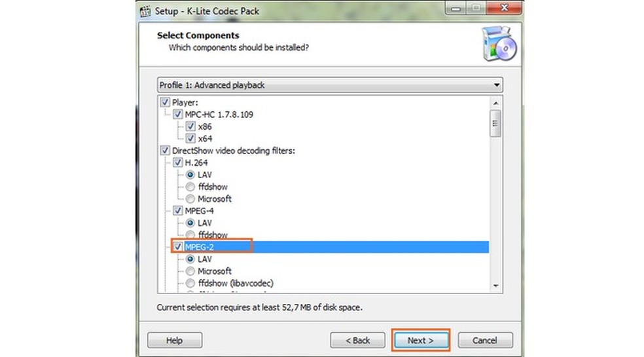This screenshot has width=644, height=357.
Task: Select ffdshow radio under H.264
Action: click(x=190, y=187)
